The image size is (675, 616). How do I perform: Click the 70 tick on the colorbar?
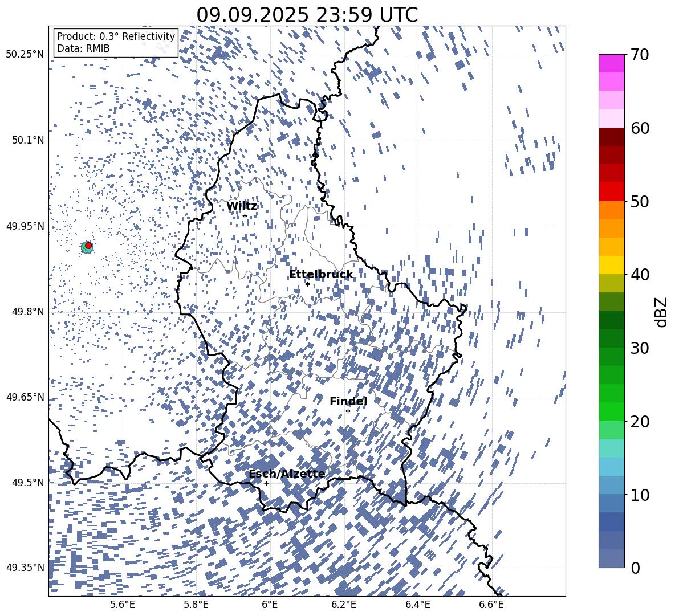point(640,55)
